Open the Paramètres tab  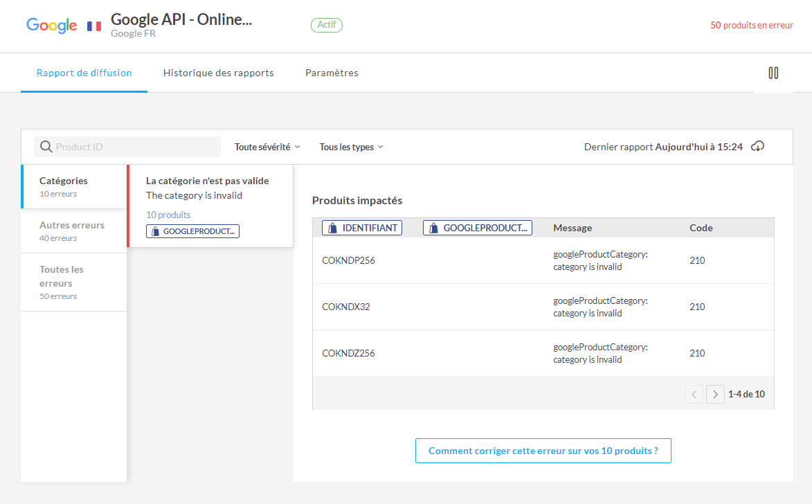pos(332,73)
